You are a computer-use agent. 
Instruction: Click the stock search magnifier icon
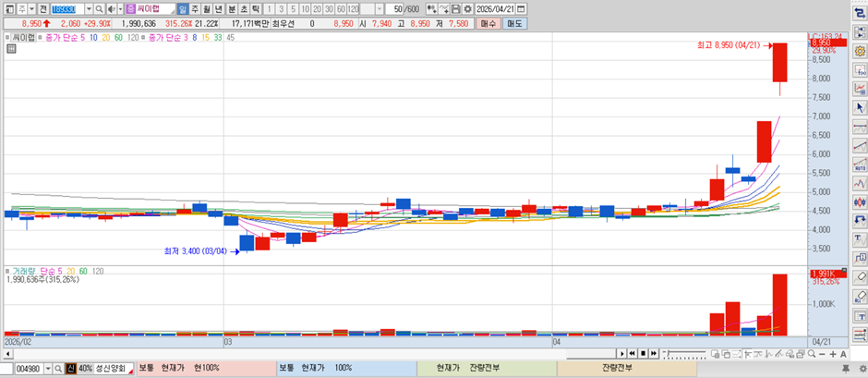(x=99, y=9)
